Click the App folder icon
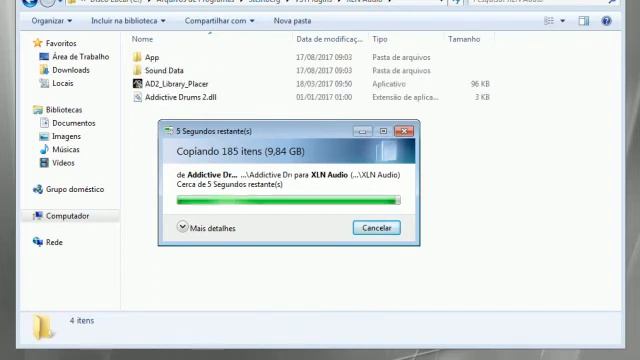The image size is (640, 360). [x=138, y=57]
